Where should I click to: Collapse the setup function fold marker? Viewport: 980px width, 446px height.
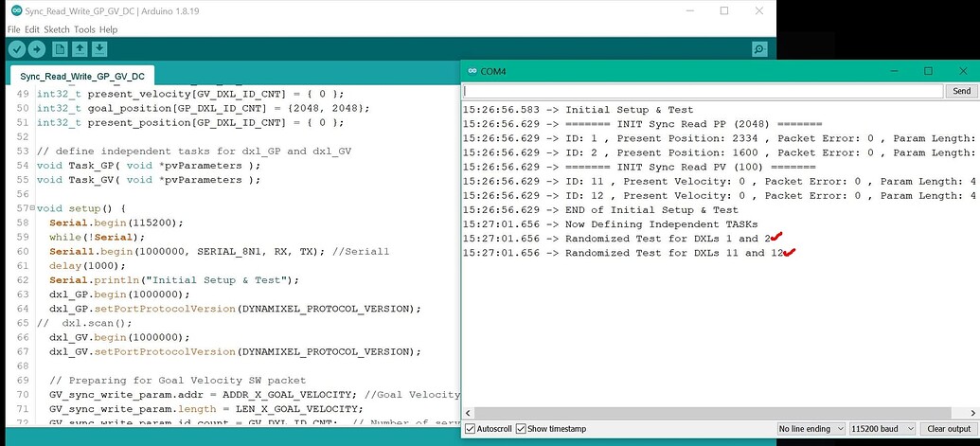point(32,207)
